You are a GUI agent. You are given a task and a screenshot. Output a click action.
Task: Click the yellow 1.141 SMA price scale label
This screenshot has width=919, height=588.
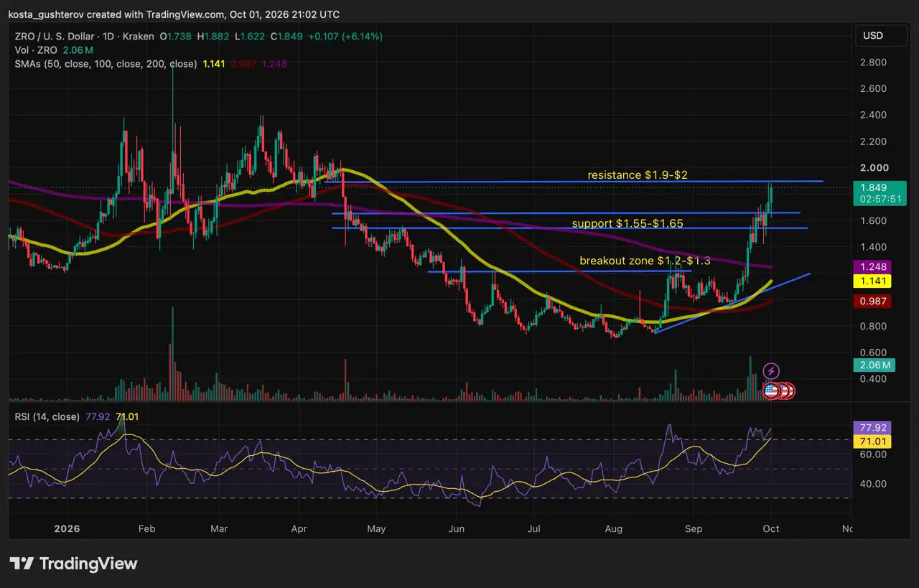[x=872, y=281]
